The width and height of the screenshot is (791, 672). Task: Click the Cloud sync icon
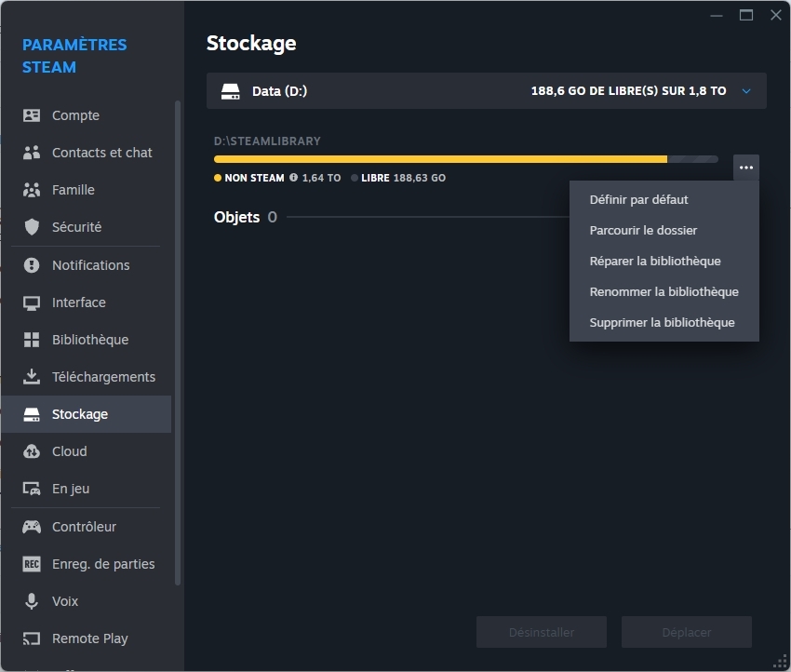click(x=32, y=451)
